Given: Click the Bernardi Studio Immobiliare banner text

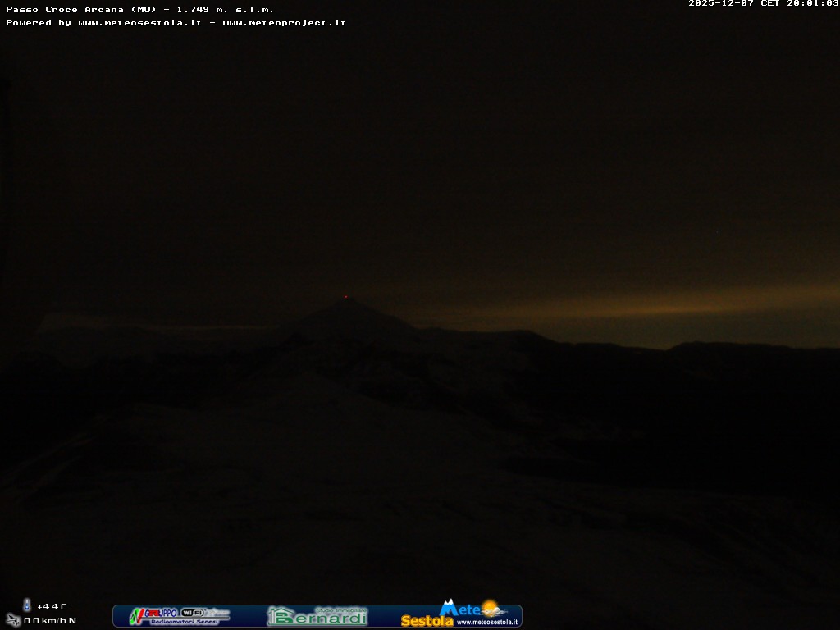Looking at the screenshot, I should pos(326,617).
